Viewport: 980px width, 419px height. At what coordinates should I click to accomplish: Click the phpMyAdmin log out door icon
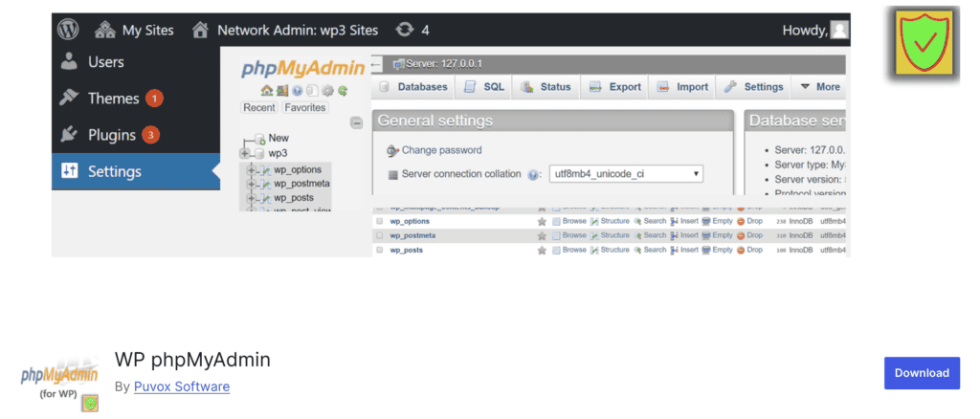[282, 91]
